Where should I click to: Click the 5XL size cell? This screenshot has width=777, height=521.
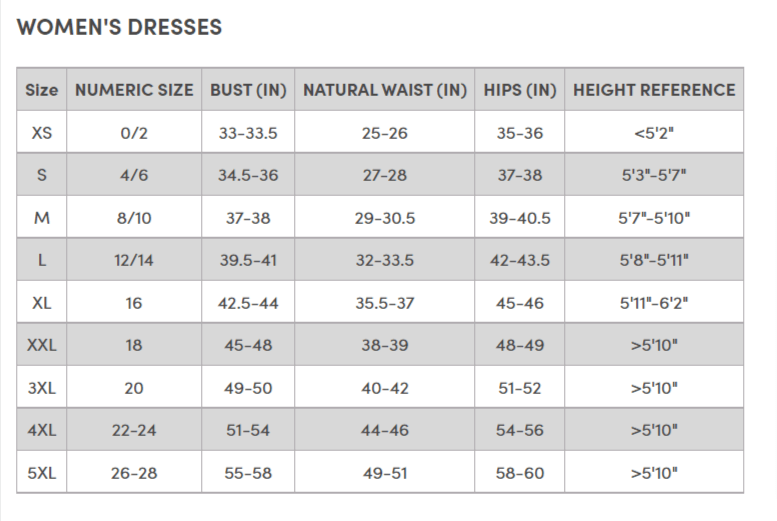[42, 473]
